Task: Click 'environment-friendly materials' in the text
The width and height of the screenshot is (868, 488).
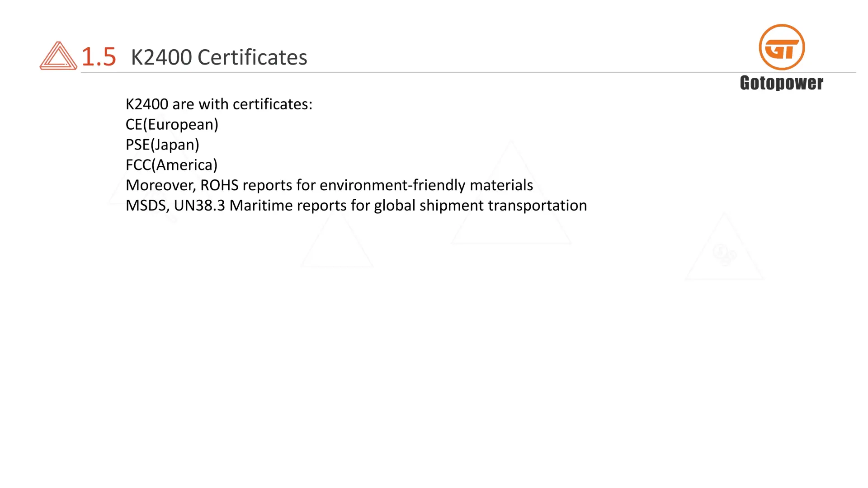Action: click(426, 185)
